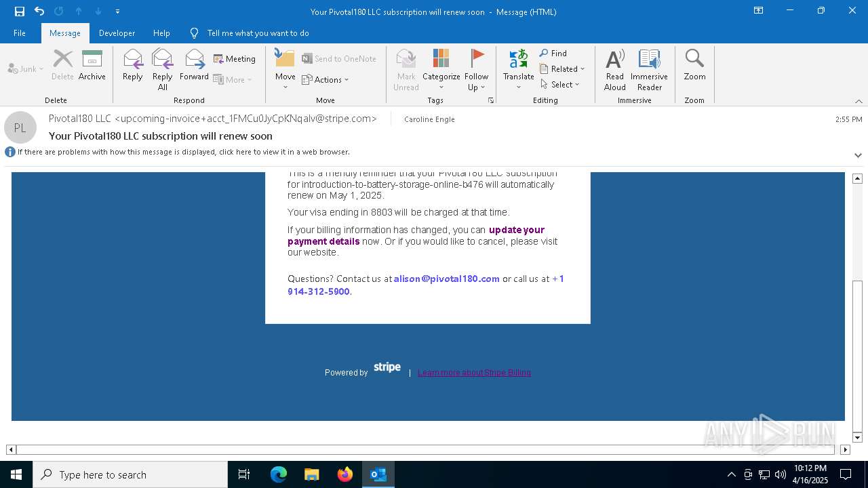The image size is (868, 488).
Task: Click the horizontal scrollbar left arrow
Action: 11,449
